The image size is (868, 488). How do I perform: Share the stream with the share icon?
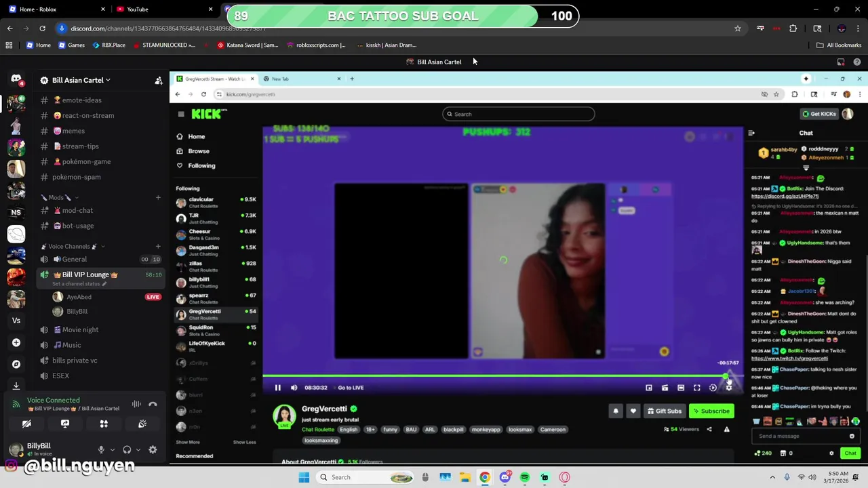[709, 429]
